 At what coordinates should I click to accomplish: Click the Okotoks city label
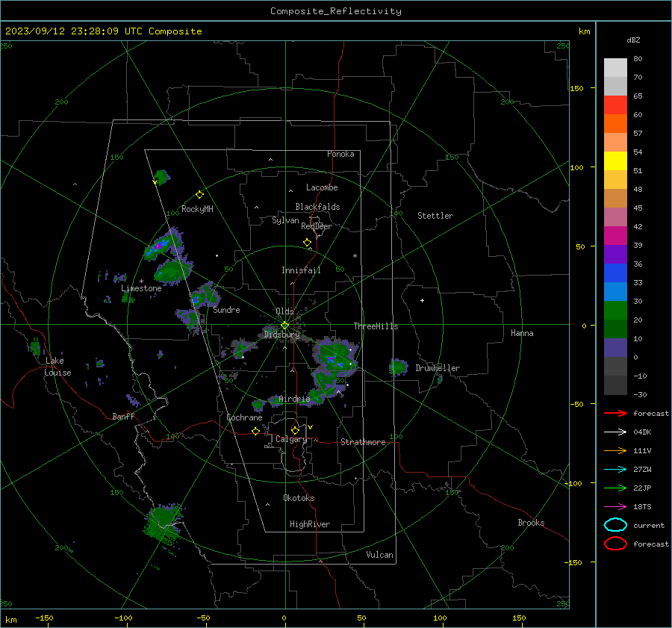pos(299,498)
